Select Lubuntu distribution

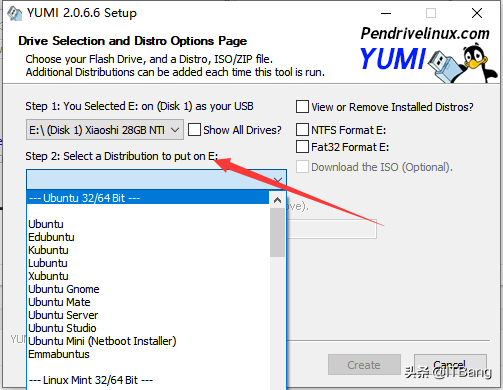point(148,263)
